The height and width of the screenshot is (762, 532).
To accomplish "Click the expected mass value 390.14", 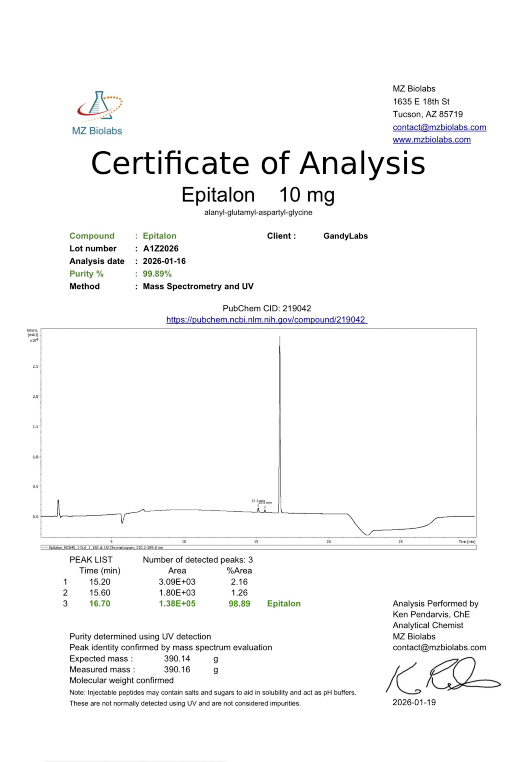I will point(177,659).
